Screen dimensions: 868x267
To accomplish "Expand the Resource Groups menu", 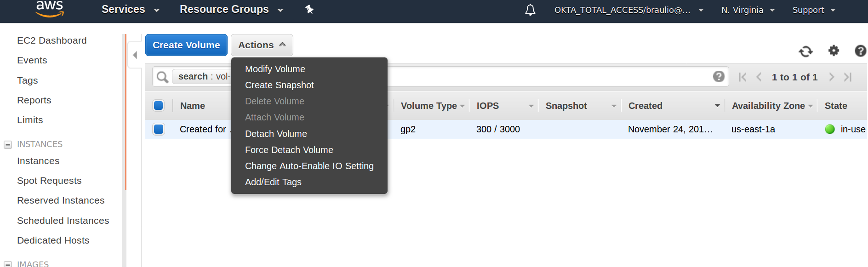I will (x=232, y=10).
